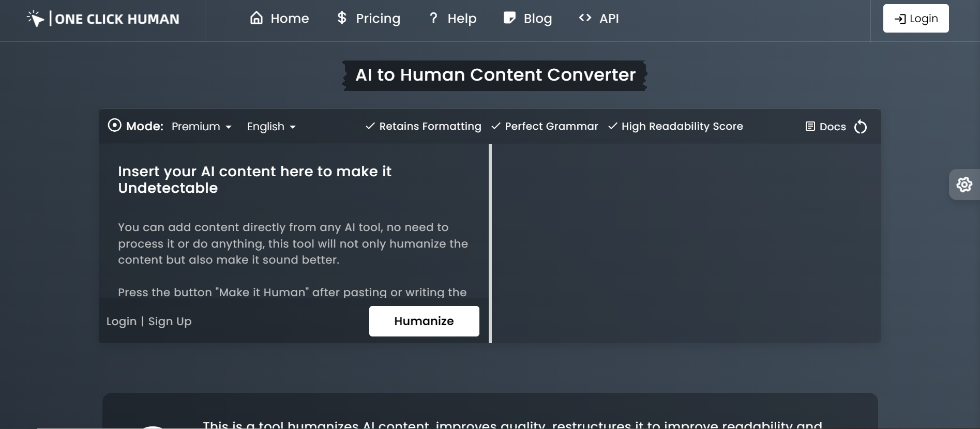The width and height of the screenshot is (980, 429).
Task: Click the Perfect Grammar label
Action: tap(551, 126)
